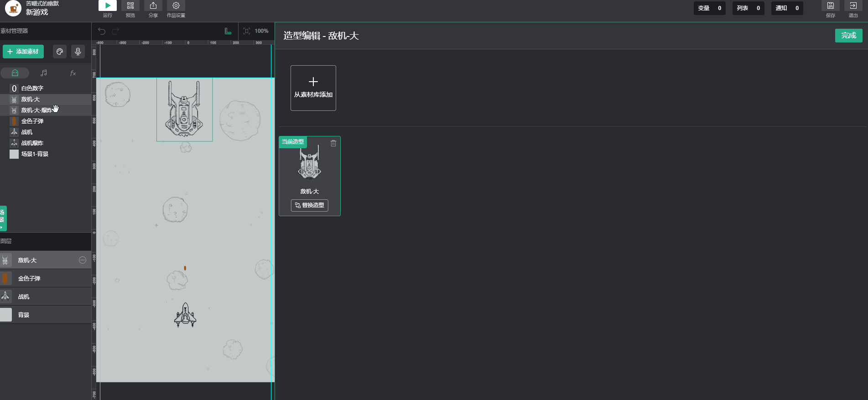The height and width of the screenshot is (400, 868).
Task: Select 战机爆炸 asset
Action: pyautogui.click(x=46, y=143)
